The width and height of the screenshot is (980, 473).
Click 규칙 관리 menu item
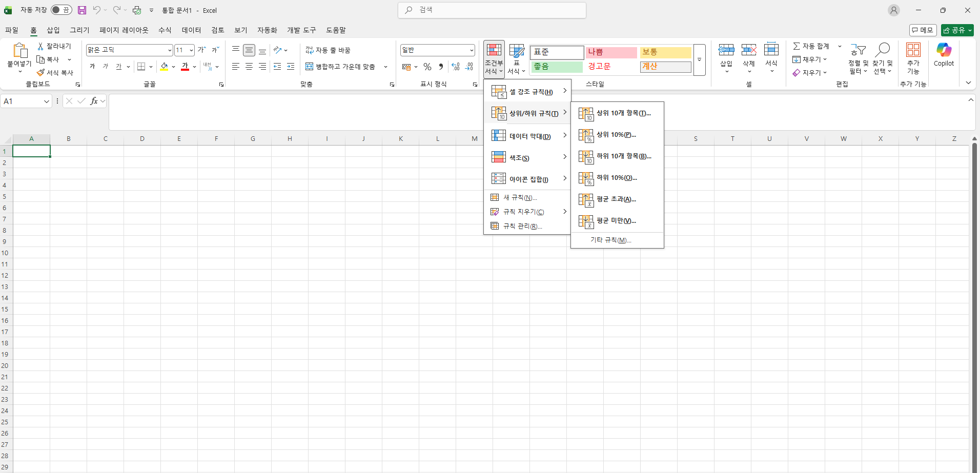coord(527,226)
